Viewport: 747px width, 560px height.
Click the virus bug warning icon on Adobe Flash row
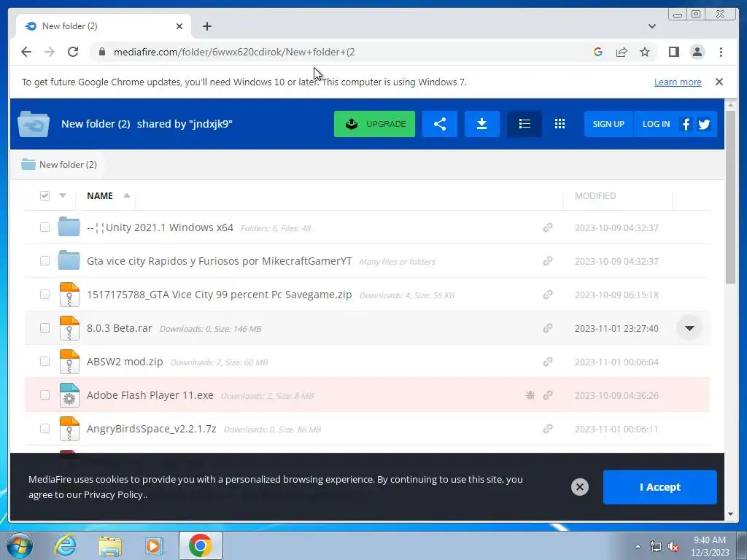tap(530, 395)
